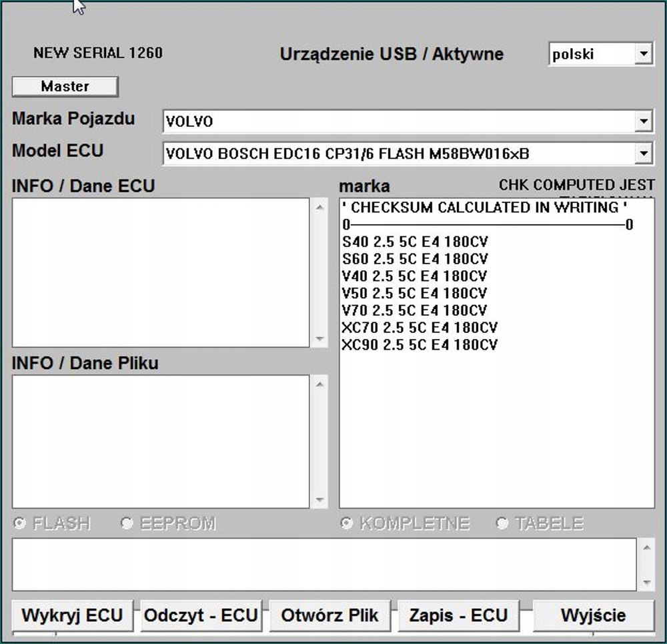Click the CHECKSUM CALCULATED IN WRITING line
Screen dimensions: 667x644
(484, 208)
